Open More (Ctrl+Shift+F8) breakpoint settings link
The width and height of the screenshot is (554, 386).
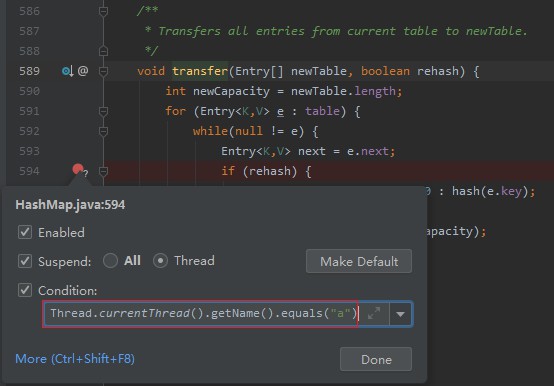tap(75, 359)
